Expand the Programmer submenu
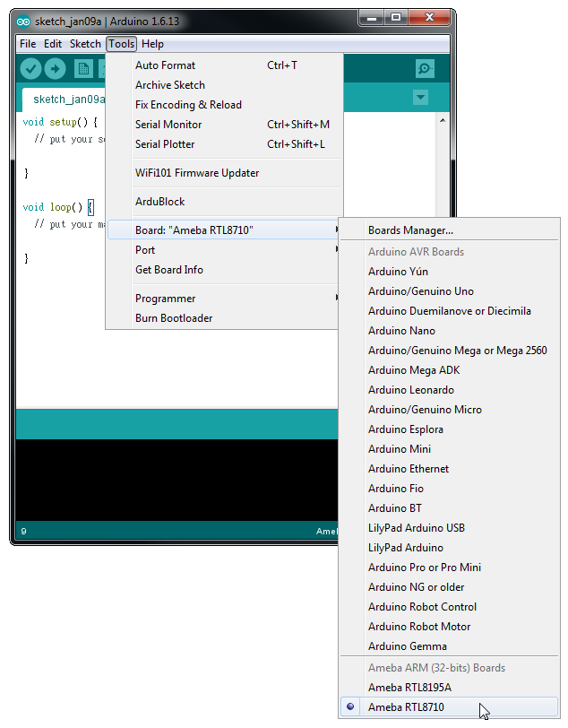This screenshot has width=568, height=728. tap(223, 299)
